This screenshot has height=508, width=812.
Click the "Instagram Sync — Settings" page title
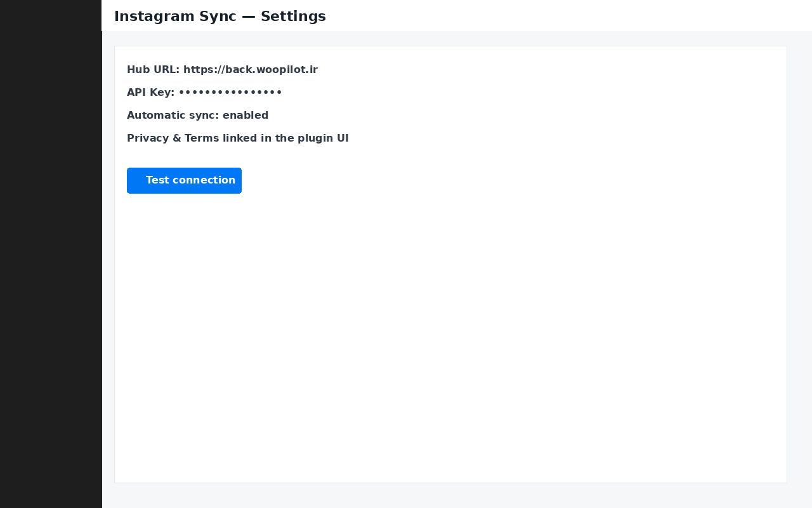(220, 17)
